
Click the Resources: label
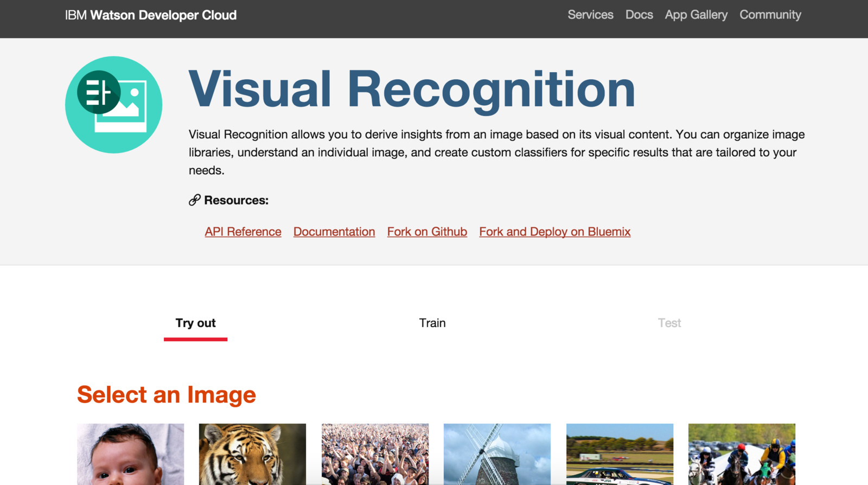tap(236, 200)
